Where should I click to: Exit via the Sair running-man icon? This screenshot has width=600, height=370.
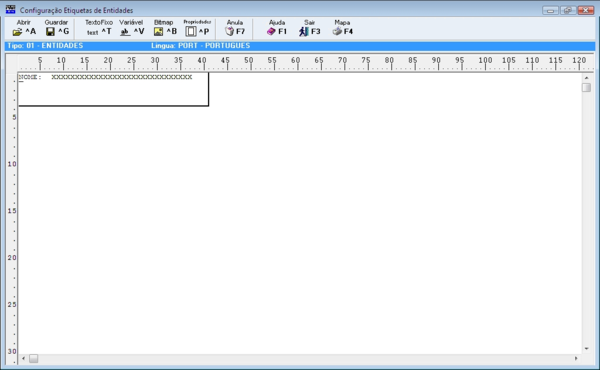[x=303, y=31]
